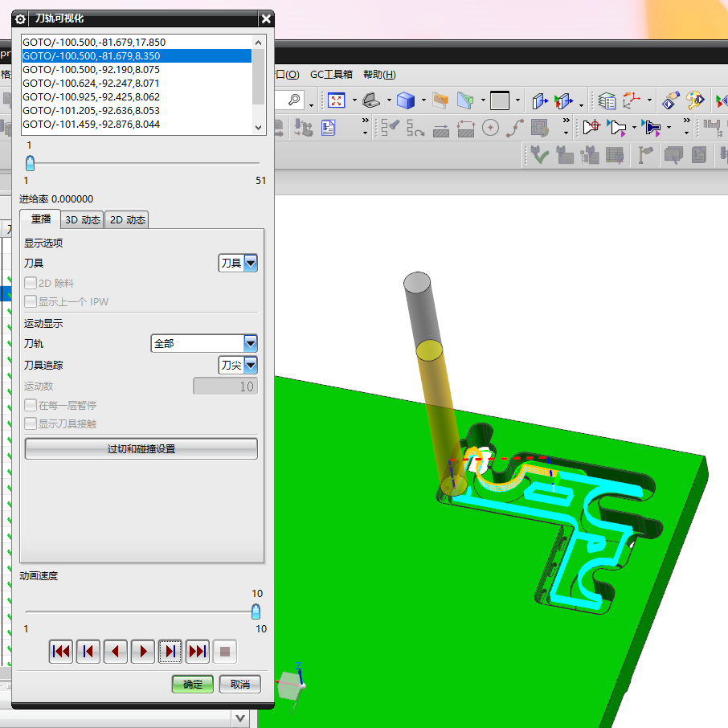The width and height of the screenshot is (728, 728).
Task: Click the copy to layer icon
Action: tap(563, 100)
